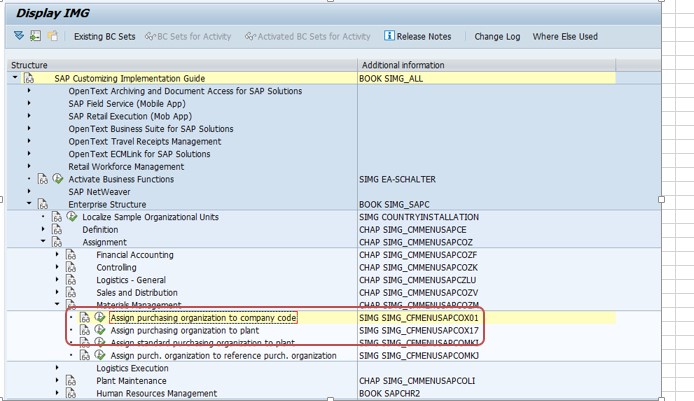Screen dimensions: 694x401
Task: Execute Activate Business Functions activity icon
Action: coord(58,179)
